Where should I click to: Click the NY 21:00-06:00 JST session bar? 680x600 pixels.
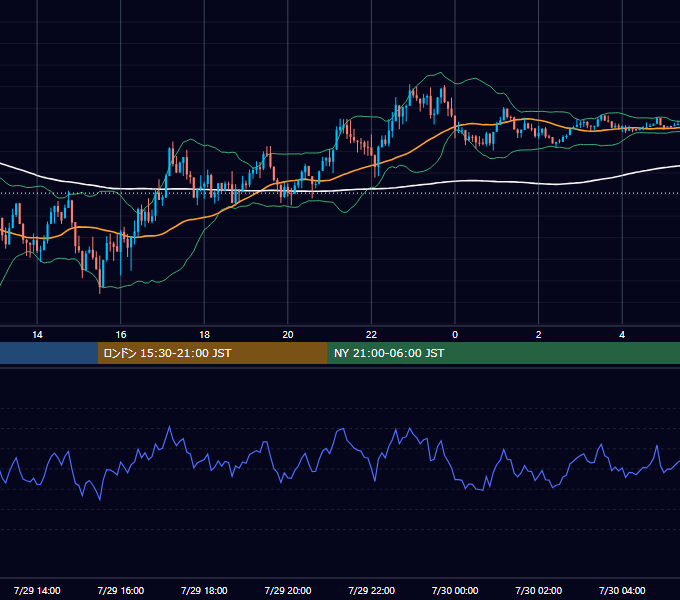pos(503,353)
